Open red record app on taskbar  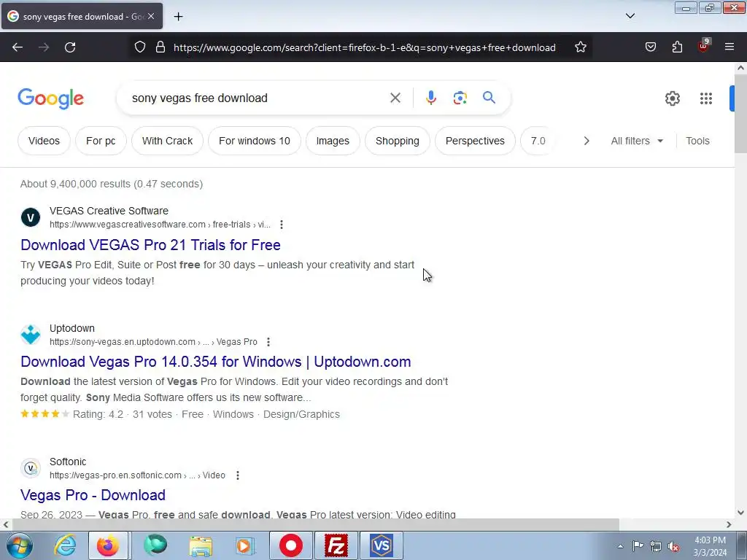coord(290,545)
